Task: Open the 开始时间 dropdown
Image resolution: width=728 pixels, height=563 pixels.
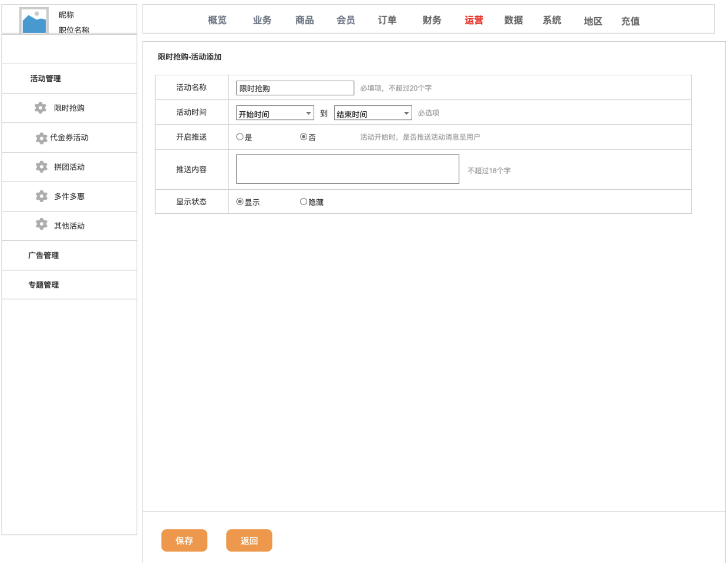Action: point(275,113)
